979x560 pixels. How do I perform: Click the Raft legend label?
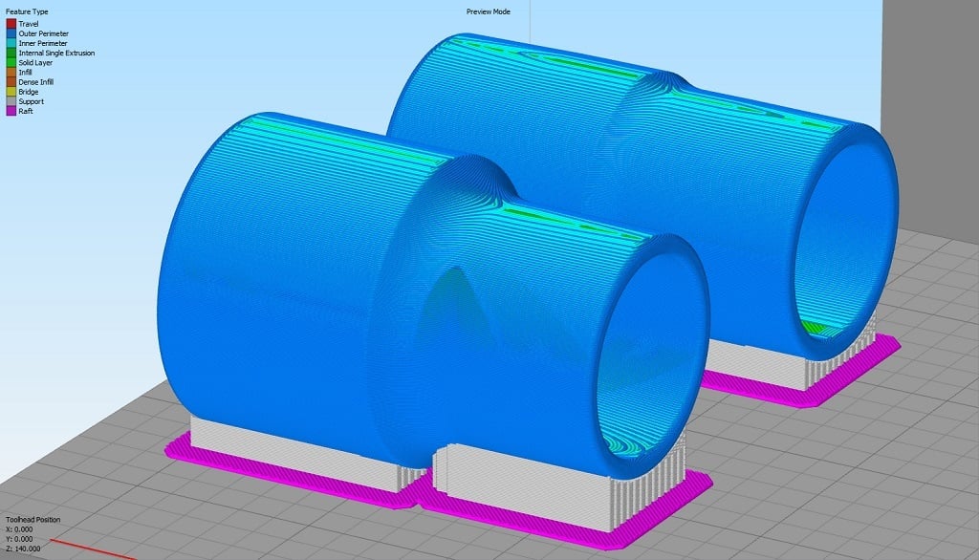pyautogui.click(x=26, y=111)
